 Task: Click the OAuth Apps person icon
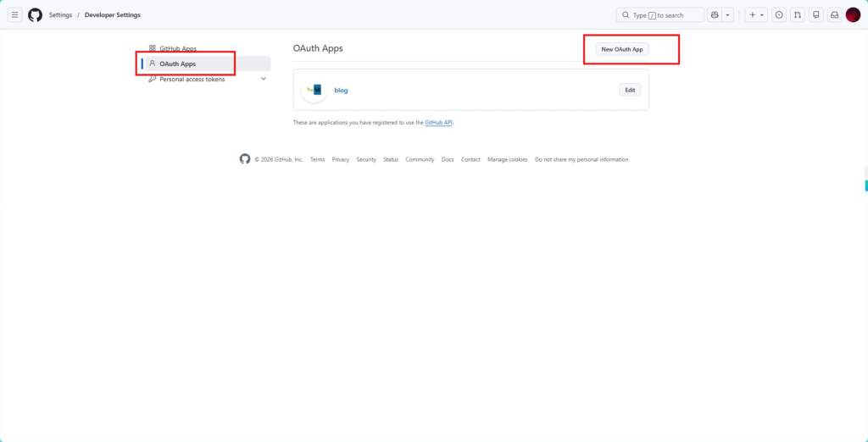click(x=153, y=63)
